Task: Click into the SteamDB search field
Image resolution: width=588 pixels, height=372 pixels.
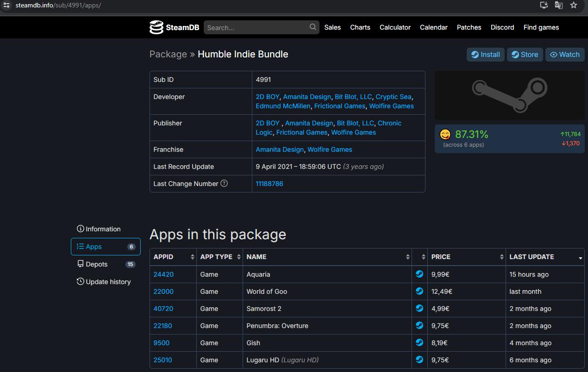Action: click(257, 28)
